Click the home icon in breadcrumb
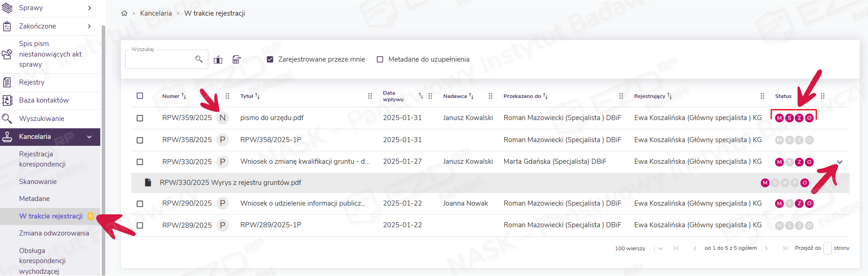Image resolution: width=868 pixels, height=276 pixels. (x=124, y=13)
